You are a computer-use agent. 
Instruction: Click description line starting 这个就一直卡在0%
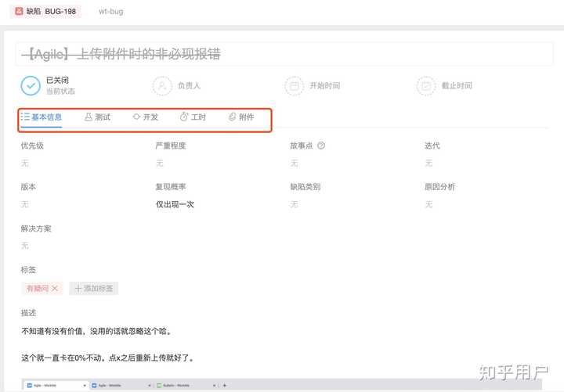tap(108, 358)
